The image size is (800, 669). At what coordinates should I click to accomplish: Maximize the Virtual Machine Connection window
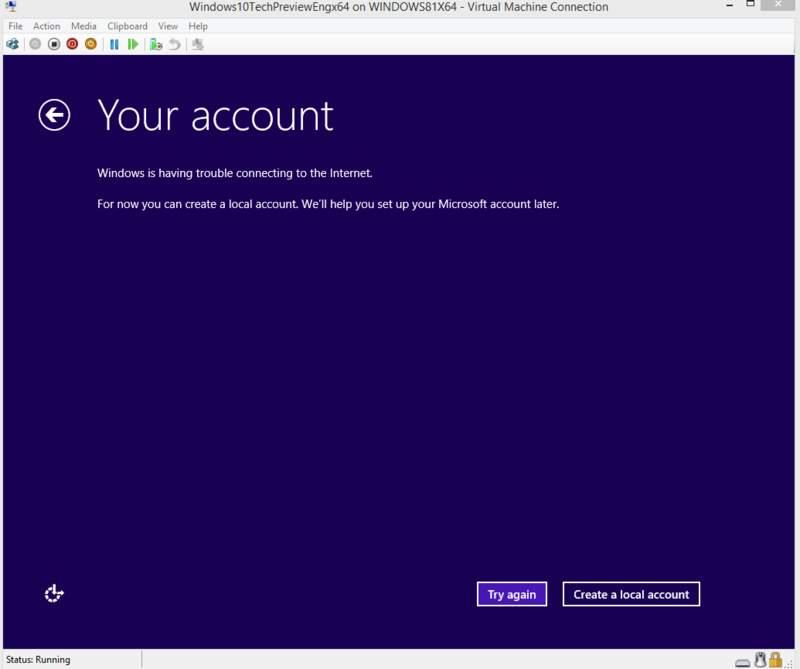click(750, 4)
